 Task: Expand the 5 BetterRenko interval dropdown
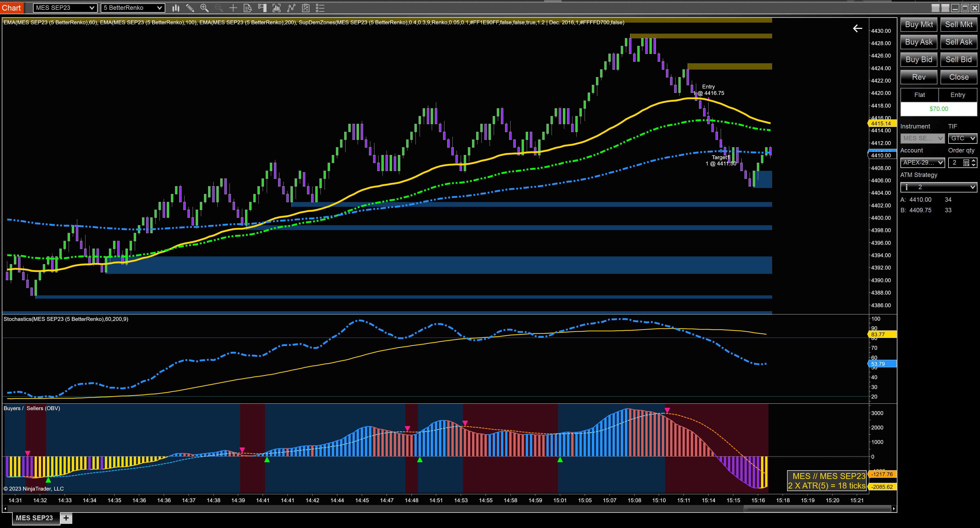pos(133,7)
